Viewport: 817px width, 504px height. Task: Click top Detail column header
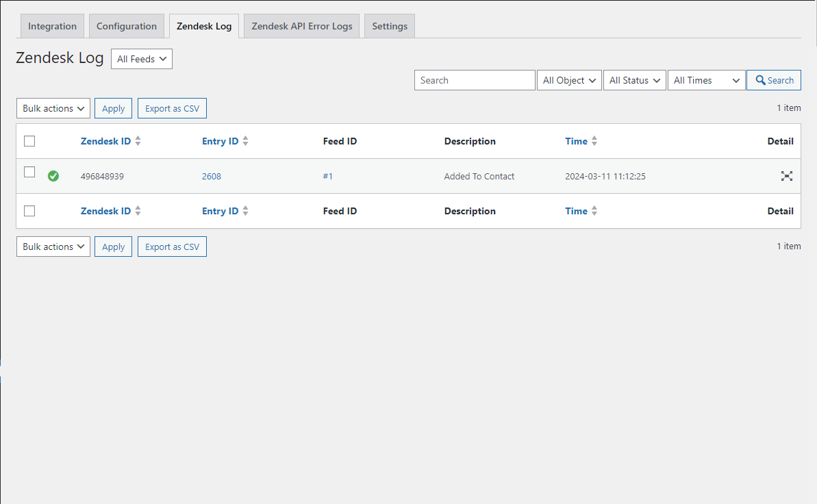pos(781,141)
